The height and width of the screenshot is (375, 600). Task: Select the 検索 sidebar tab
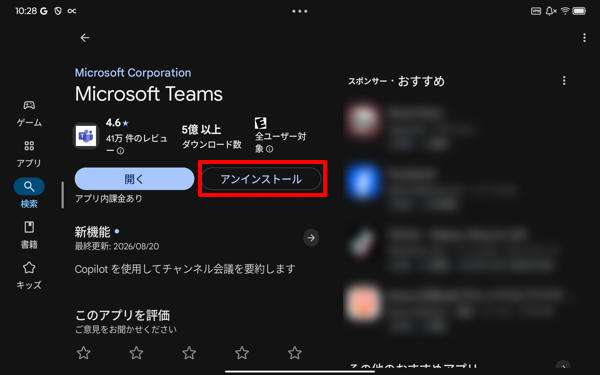pos(29,194)
